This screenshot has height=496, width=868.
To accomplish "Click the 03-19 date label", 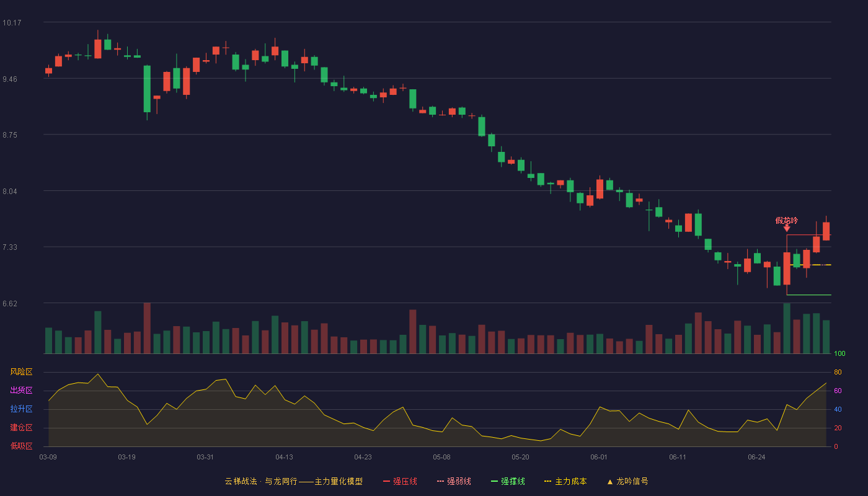I will (126, 457).
